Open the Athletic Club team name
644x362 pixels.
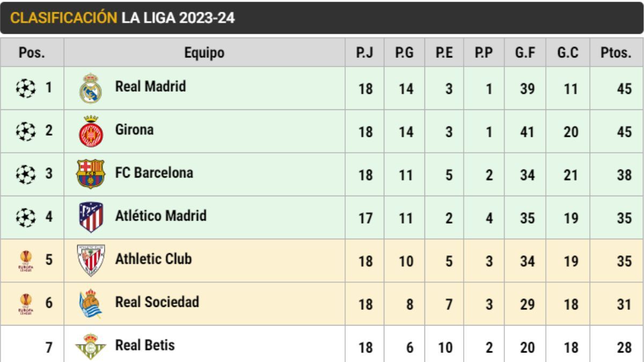[x=153, y=259]
